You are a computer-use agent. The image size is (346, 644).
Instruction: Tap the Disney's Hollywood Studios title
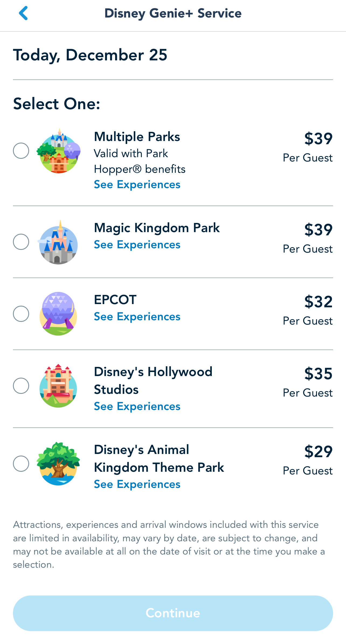coord(153,380)
